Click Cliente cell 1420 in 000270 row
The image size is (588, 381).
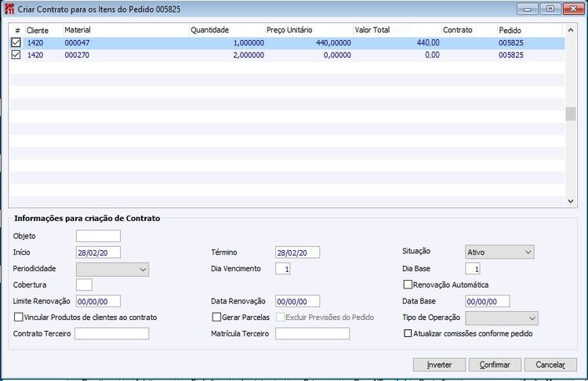[35, 55]
